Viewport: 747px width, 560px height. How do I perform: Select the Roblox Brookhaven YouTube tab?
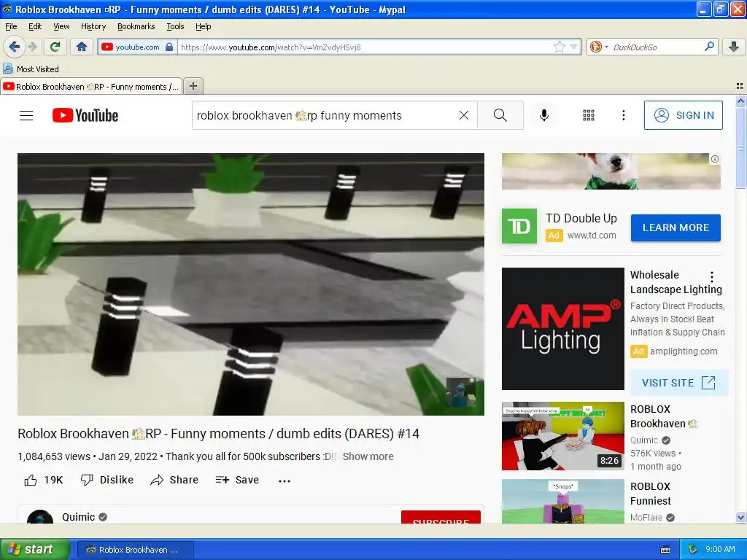tap(91, 86)
